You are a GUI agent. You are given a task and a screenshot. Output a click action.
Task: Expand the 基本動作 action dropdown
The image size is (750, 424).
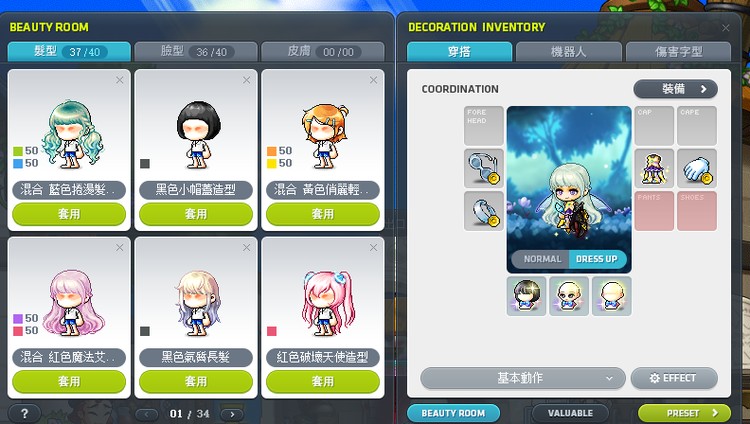click(x=522, y=378)
